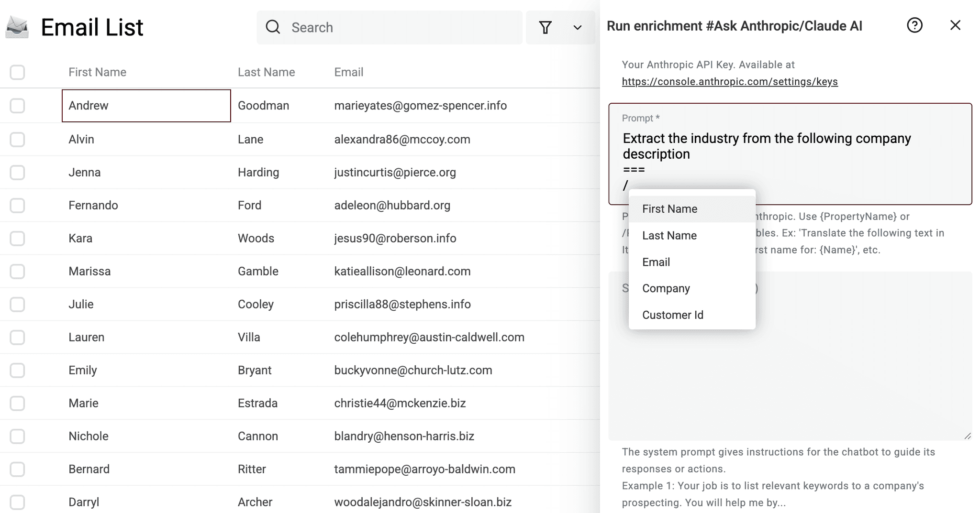Open the filter funnel icon

pos(546,27)
